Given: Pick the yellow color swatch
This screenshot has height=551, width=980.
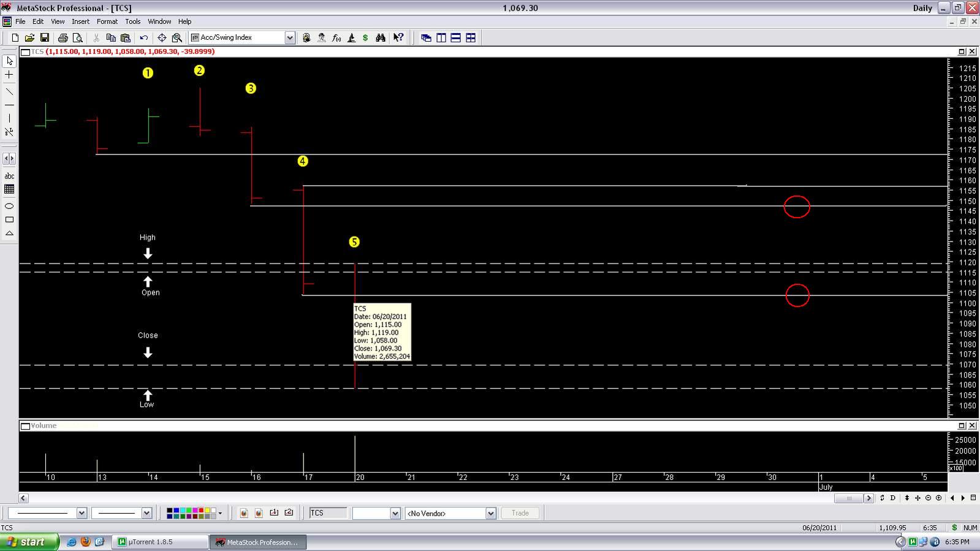Looking at the screenshot, I should [x=207, y=511].
